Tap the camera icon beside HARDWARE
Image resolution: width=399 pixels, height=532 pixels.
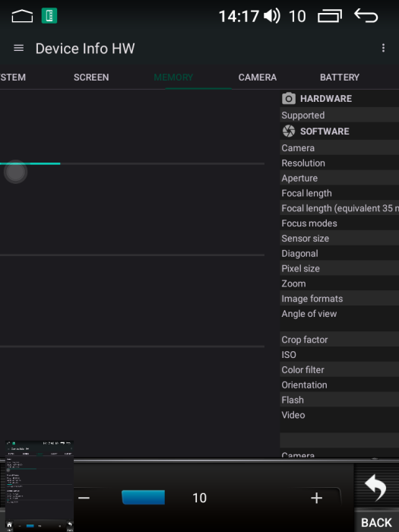click(x=289, y=98)
